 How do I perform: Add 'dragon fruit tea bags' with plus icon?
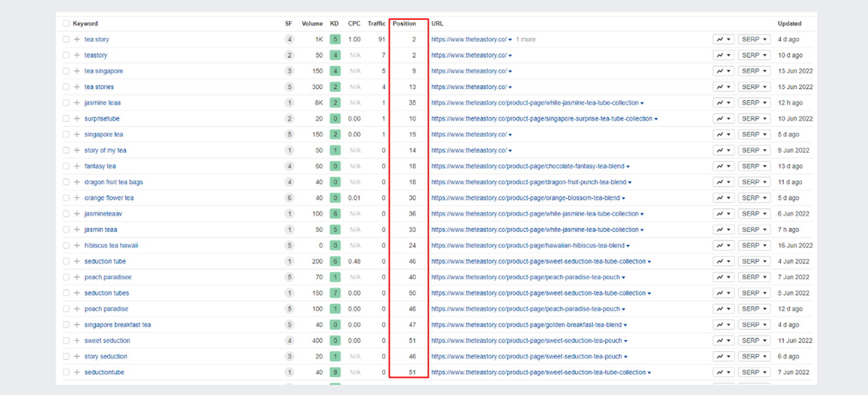[x=77, y=182]
